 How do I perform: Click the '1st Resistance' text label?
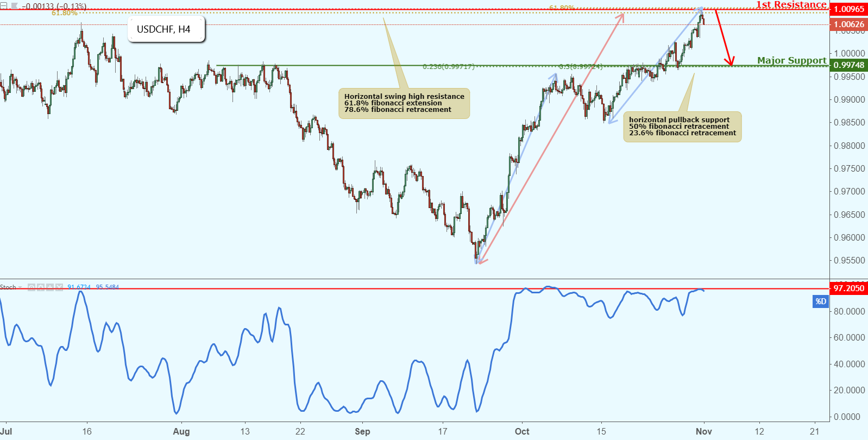791,4
